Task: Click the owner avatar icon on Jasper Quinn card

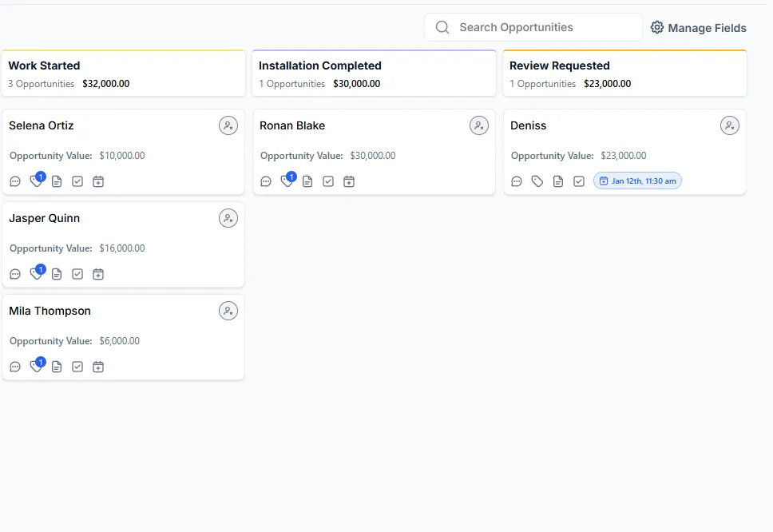Action: (x=228, y=218)
